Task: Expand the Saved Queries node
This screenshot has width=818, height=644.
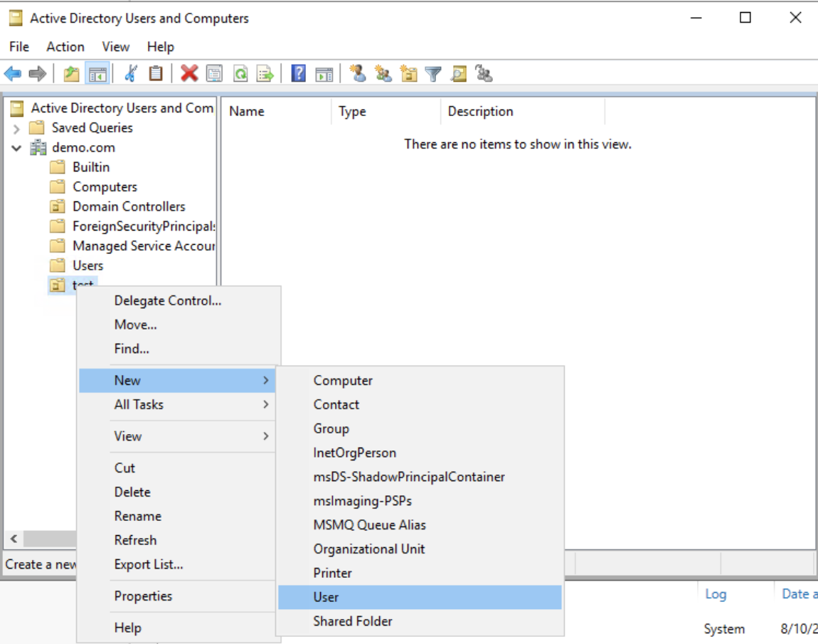Action: [x=16, y=128]
